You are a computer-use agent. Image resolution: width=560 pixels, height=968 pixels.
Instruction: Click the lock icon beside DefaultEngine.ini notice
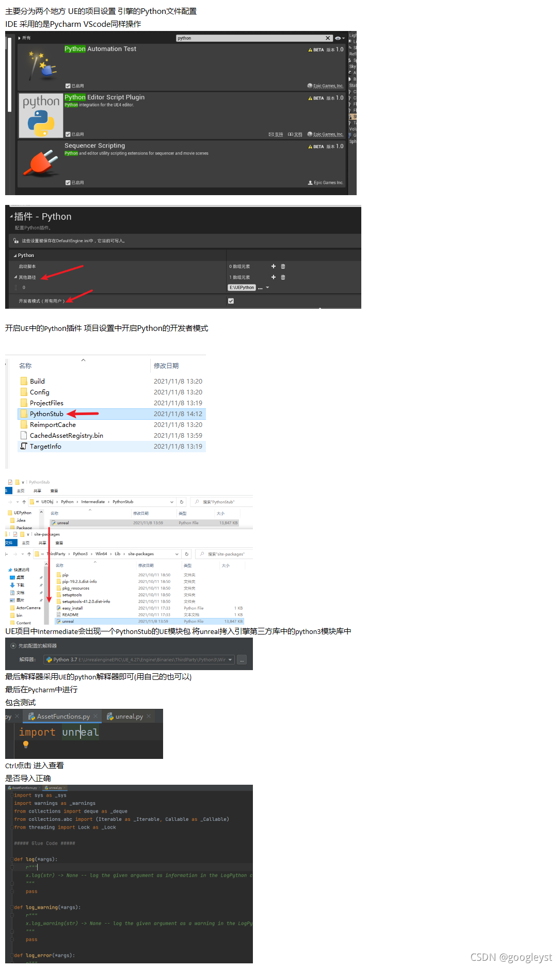click(x=16, y=241)
